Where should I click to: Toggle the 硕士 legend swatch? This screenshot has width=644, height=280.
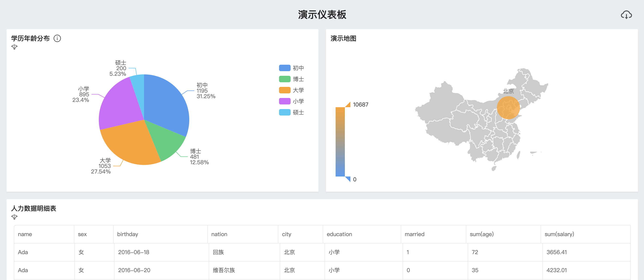tap(285, 112)
